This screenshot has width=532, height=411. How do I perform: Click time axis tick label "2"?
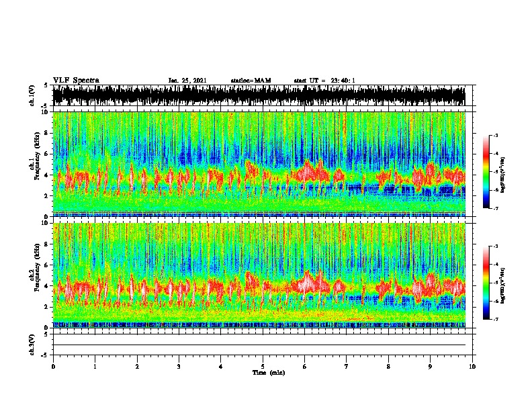pyautogui.click(x=137, y=367)
